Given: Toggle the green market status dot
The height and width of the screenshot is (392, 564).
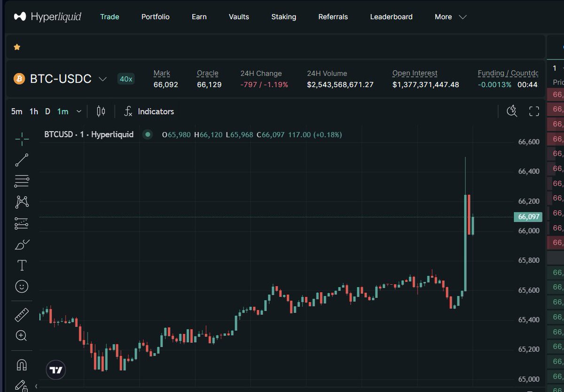Looking at the screenshot, I should tap(148, 134).
